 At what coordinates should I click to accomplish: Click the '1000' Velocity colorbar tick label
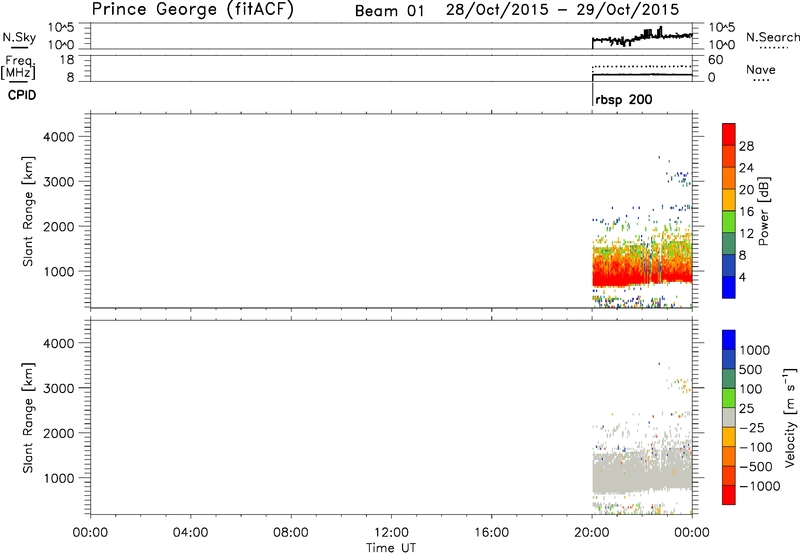pyautogui.click(x=755, y=350)
